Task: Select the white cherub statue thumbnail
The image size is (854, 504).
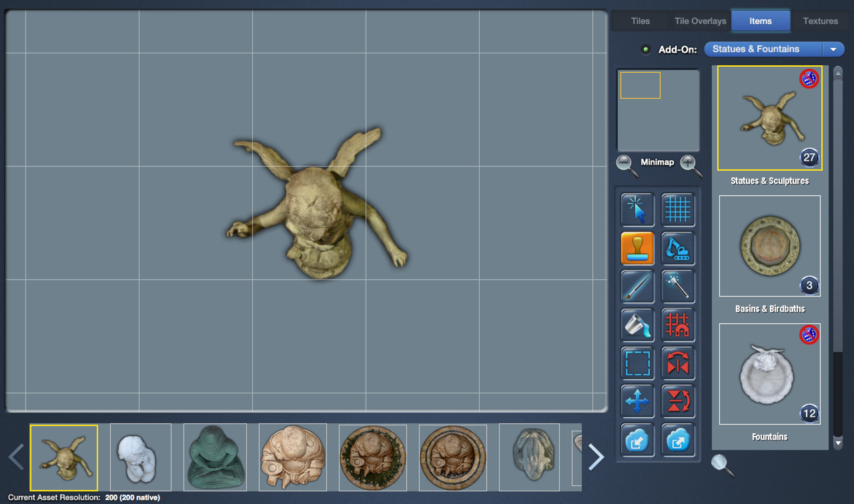Action: (x=141, y=457)
